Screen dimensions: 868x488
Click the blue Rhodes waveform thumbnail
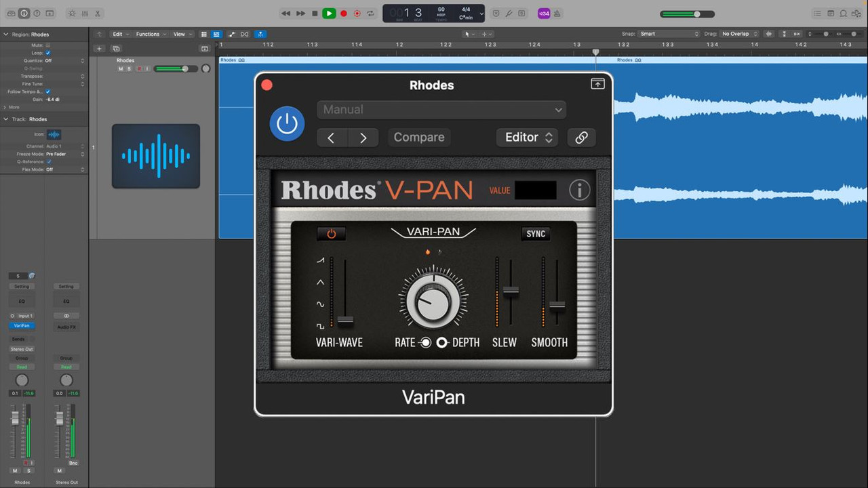[x=155, y=155]
